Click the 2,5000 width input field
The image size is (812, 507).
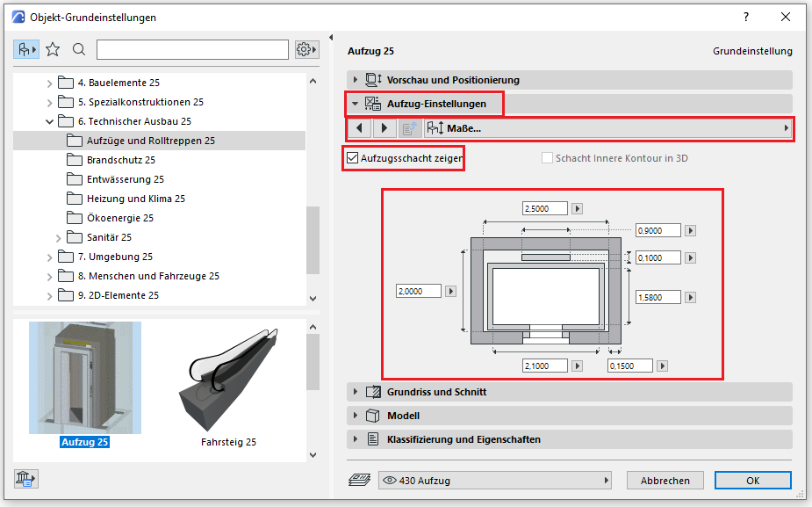[544, 209]
